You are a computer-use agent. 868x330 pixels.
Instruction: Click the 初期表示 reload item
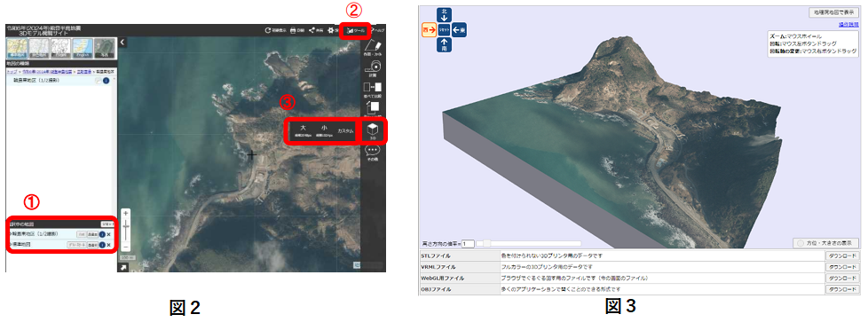pyautogui.click(x=277, y=30)
